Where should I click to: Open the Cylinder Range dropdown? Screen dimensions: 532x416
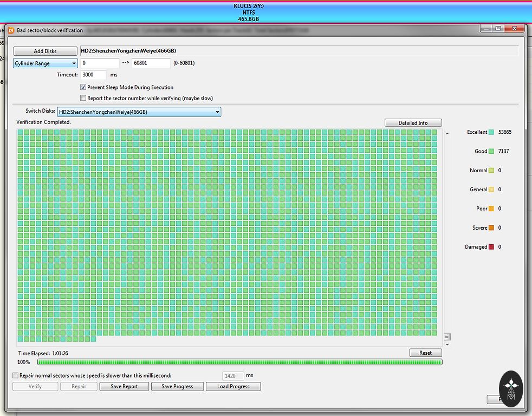46,63
